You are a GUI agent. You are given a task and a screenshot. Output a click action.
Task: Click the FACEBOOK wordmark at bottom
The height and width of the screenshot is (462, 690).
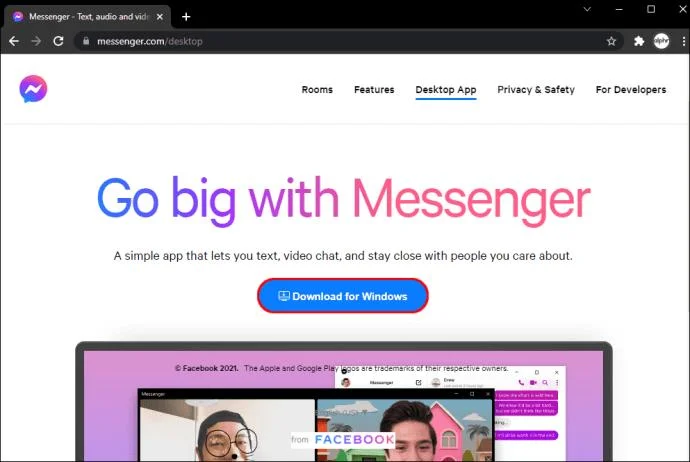pyautogui.click(x=355, y=439)
